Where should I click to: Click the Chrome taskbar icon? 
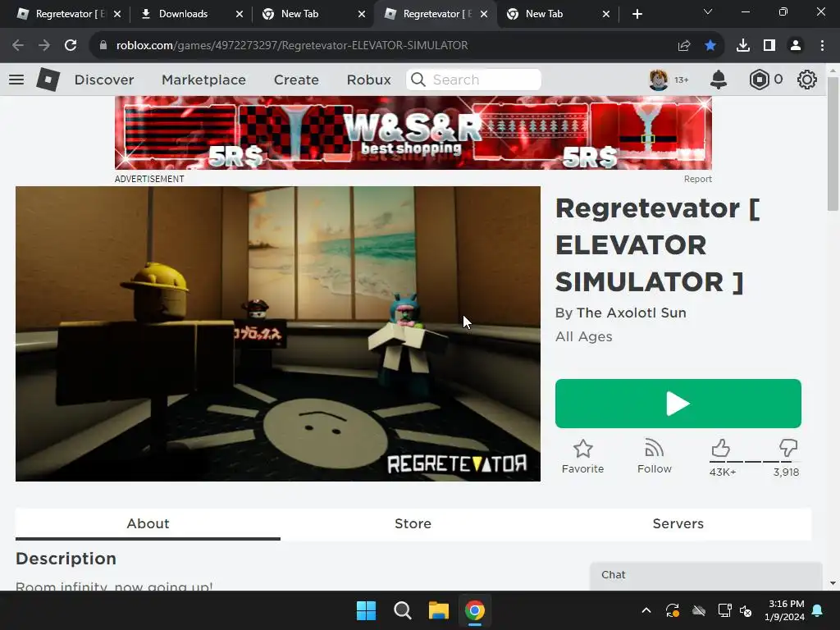475,610
